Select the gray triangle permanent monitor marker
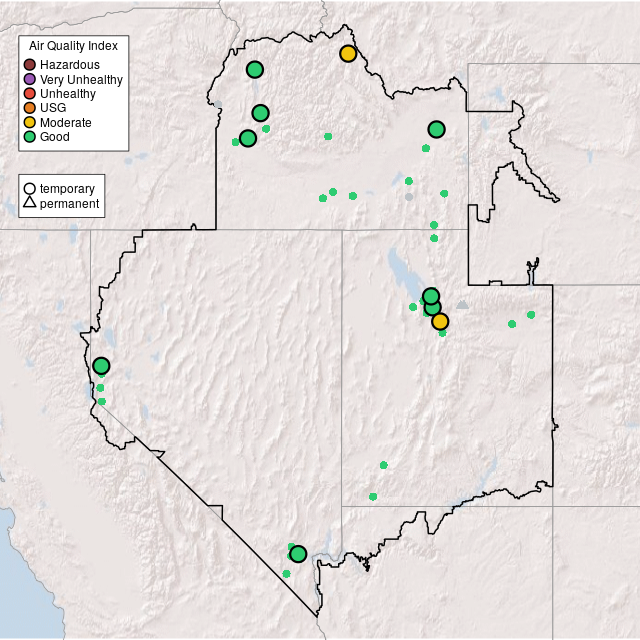The height and width of the screenshot is (640, 640). coord(462,303)
